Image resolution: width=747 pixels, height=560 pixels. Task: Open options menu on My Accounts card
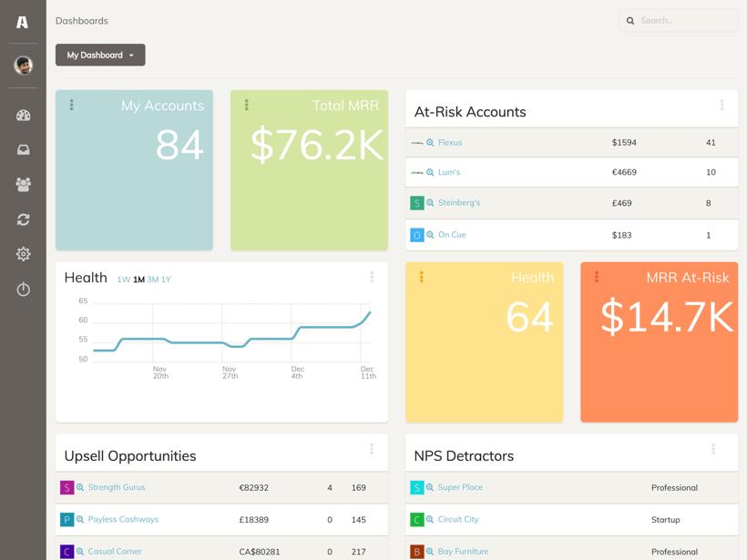tap(72, 106)
